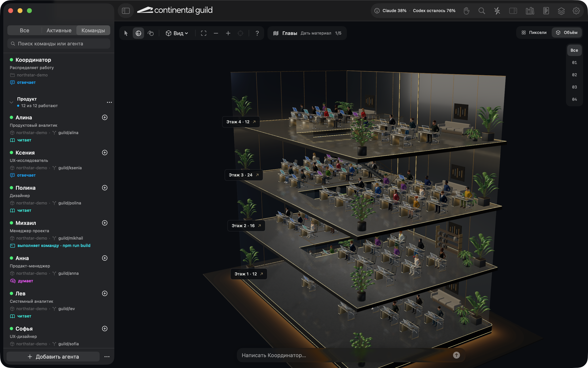Toggle the right side panel icon
Screen dimensions: 588x368
(513, 11)
